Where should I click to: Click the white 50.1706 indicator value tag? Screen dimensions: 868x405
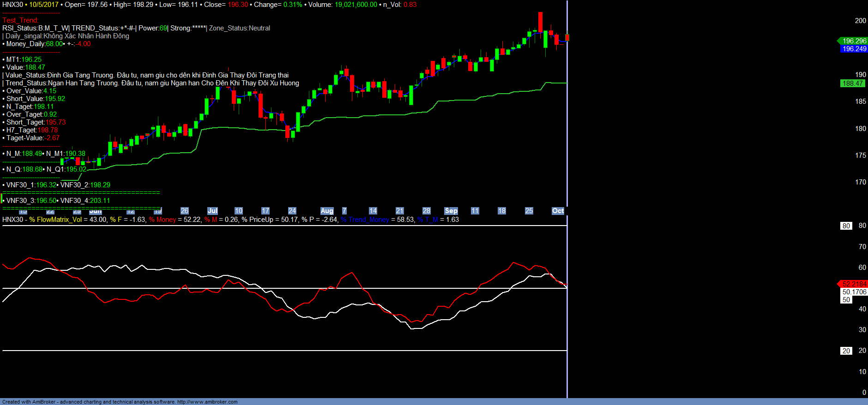click(854, 292)
